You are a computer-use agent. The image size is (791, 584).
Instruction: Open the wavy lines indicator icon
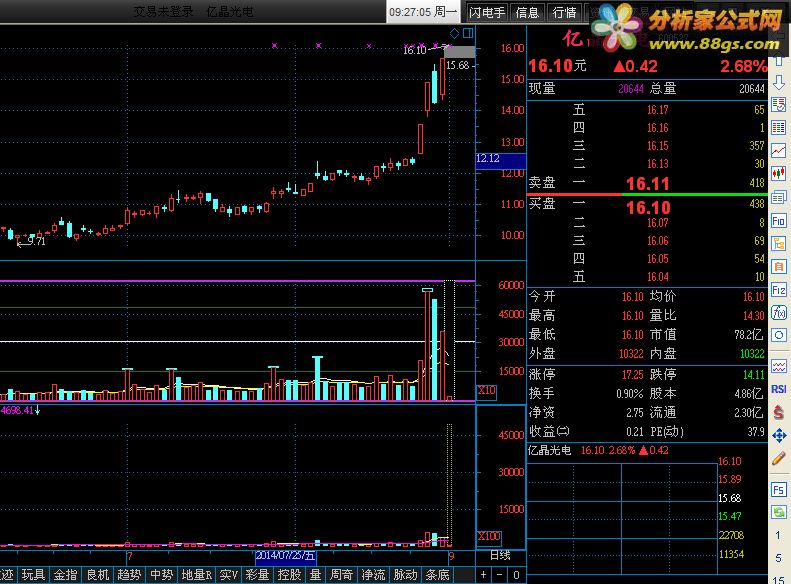point(779,366)
